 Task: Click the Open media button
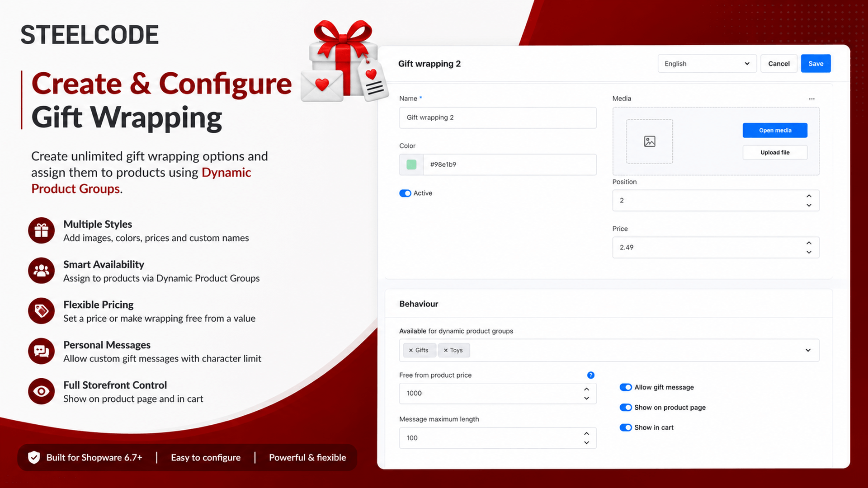point(775,131)
